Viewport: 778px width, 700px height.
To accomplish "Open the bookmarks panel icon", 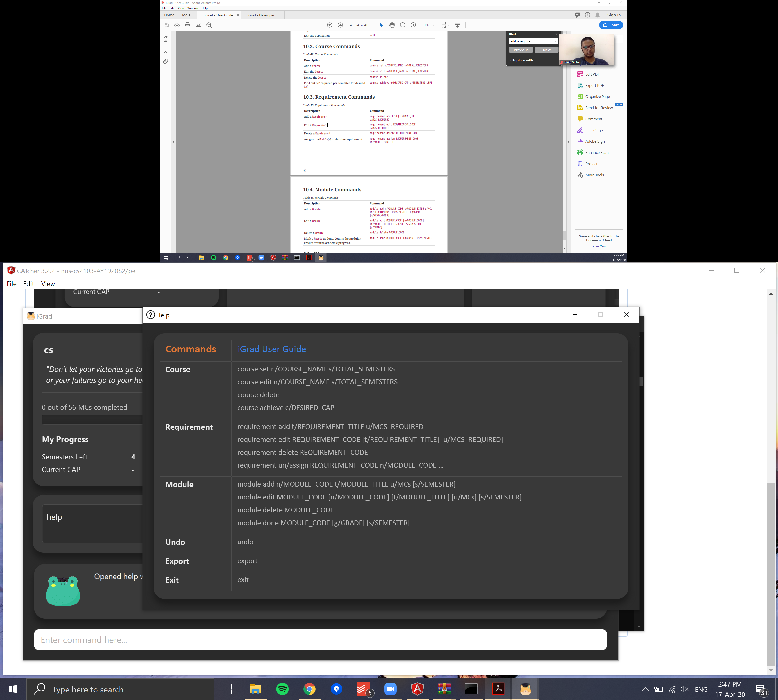I will click(166, 50).
